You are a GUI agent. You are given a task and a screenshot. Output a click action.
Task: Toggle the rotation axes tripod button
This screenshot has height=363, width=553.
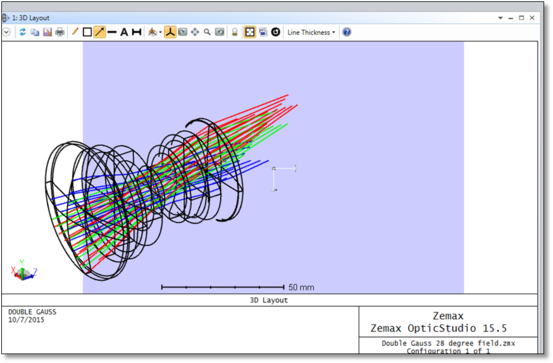(x=170, y=32)
